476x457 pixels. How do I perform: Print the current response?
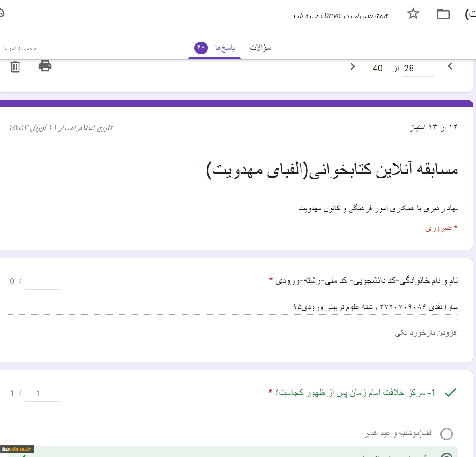point(45,66)
